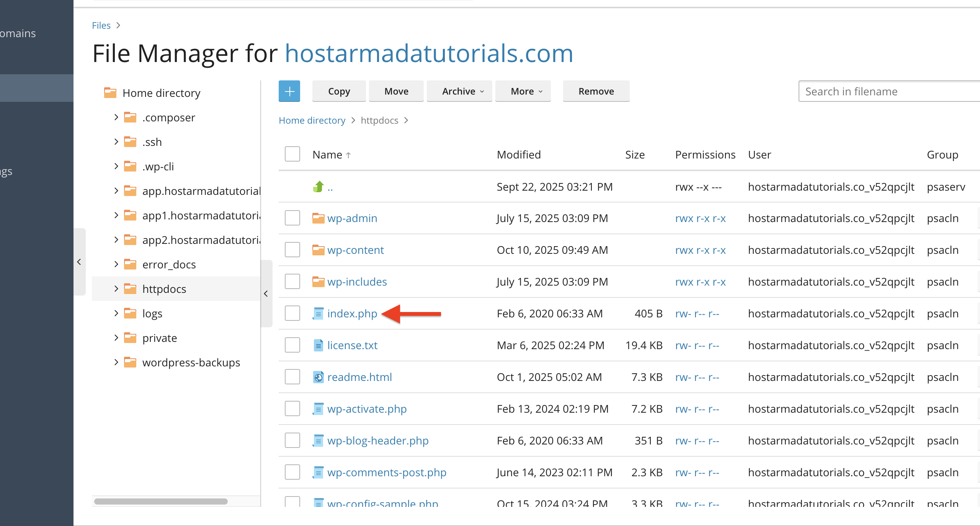980x526 pixels.
Task: Click the green up-arrow parent directory icon
Action: point(318,186)
